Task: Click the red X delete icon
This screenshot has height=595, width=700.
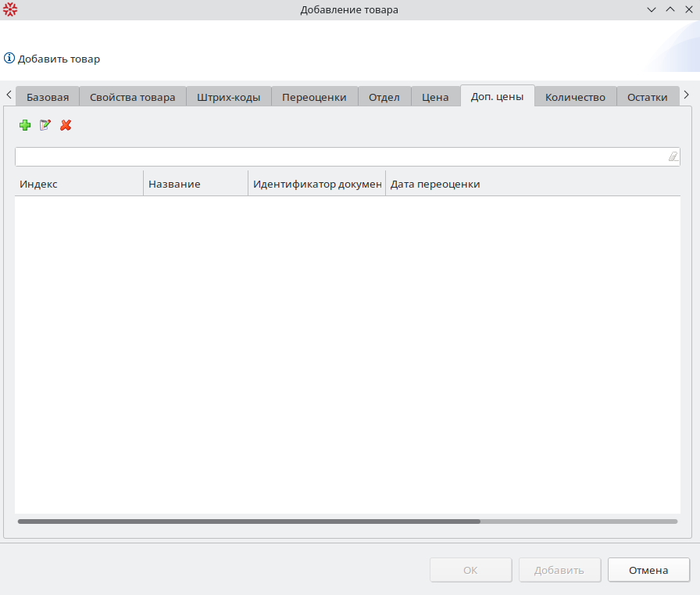Action: click(x=66, y=125)
